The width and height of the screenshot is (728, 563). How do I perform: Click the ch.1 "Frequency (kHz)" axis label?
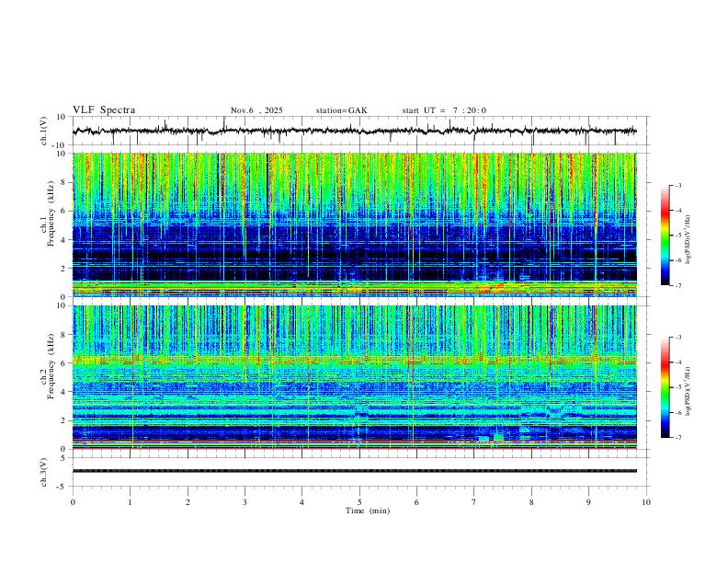(x=51, y=214)
